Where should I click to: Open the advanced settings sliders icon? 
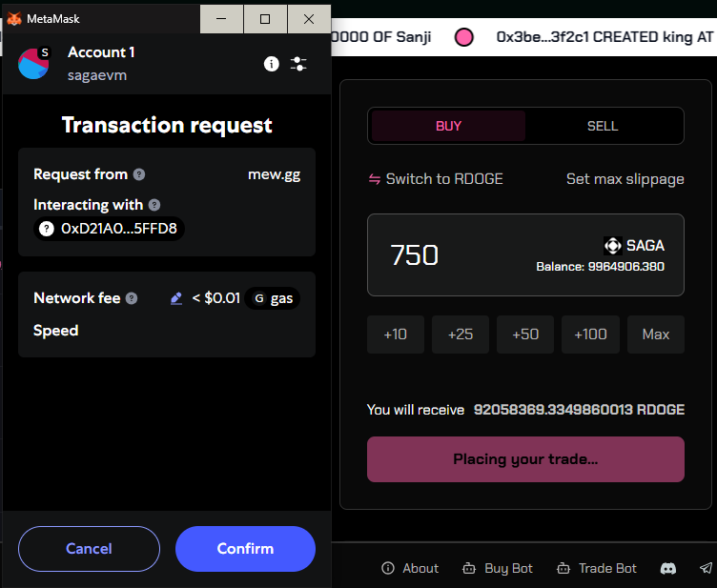[x=298, y=64]
